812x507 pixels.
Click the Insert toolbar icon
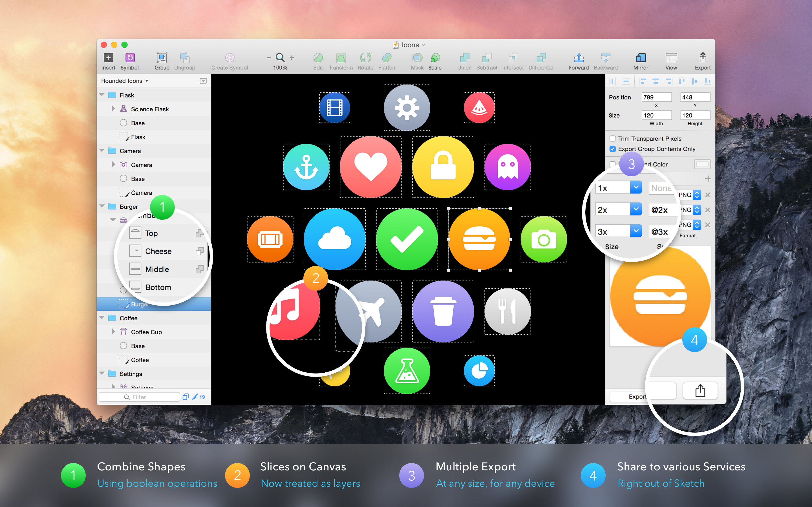(x=108, y=58)
